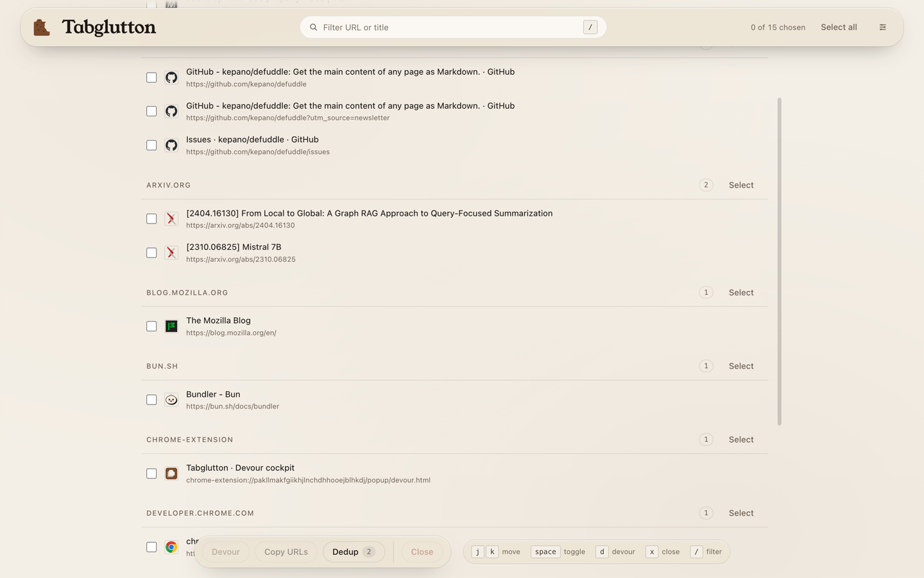Screen dimensions: 924x578
Task: Click GitHub favicon next to Issues tab
Action: click(x=171, y=145)
